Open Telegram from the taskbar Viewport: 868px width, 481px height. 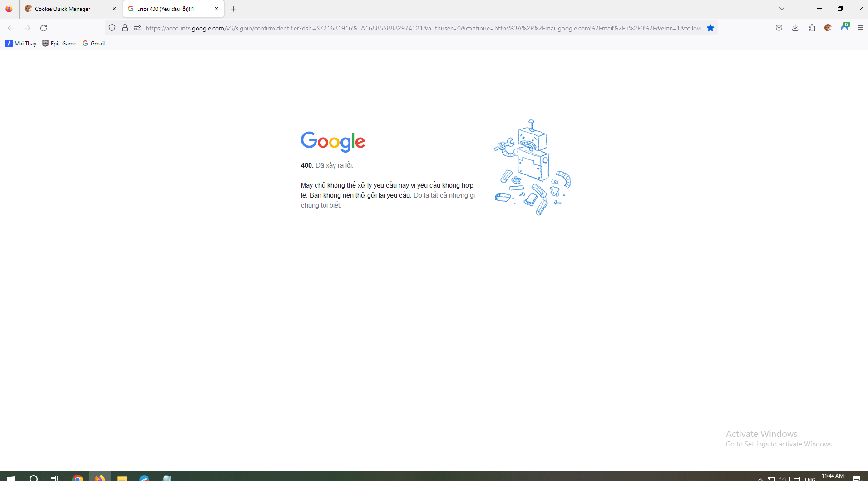[144, 477]
